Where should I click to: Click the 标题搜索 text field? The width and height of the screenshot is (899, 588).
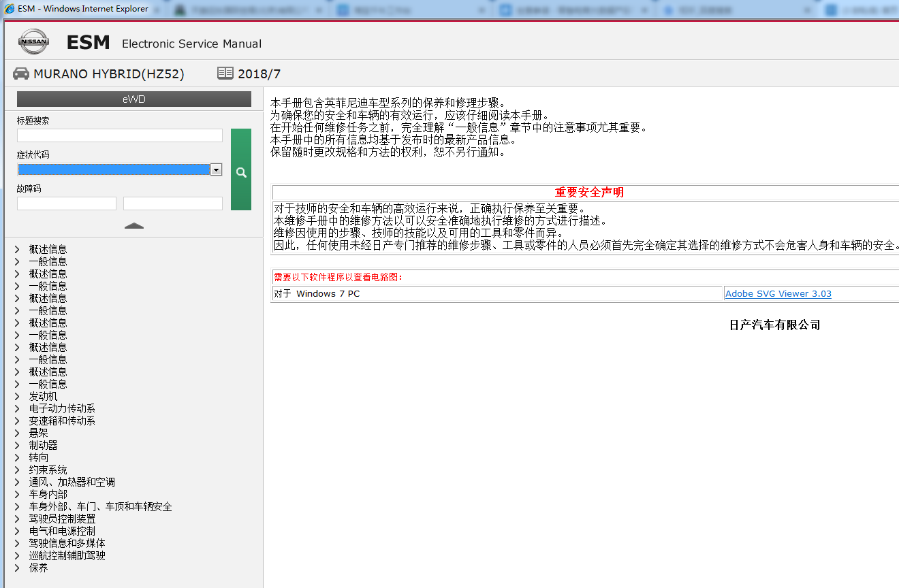[120, 135]
